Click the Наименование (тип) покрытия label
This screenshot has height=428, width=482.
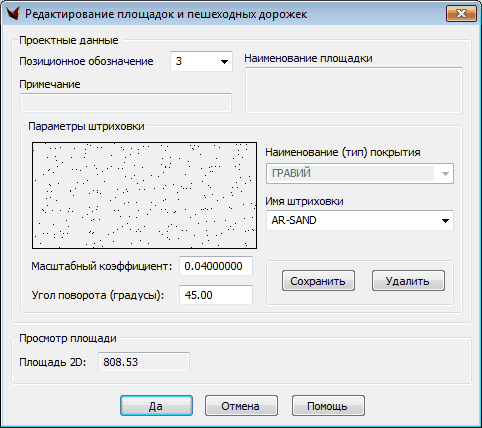(x=343, y=153)
